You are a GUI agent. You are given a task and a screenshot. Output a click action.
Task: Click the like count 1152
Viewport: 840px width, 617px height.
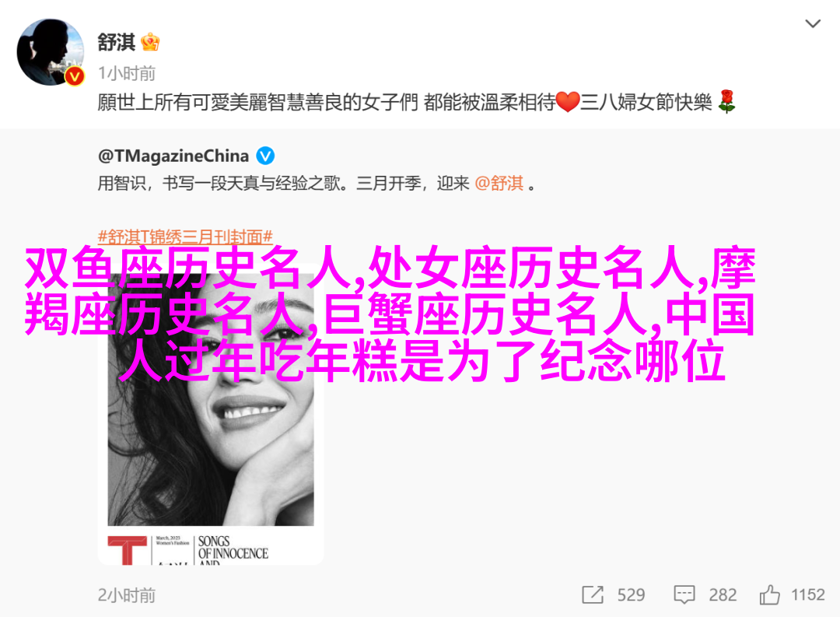[808, 595]
